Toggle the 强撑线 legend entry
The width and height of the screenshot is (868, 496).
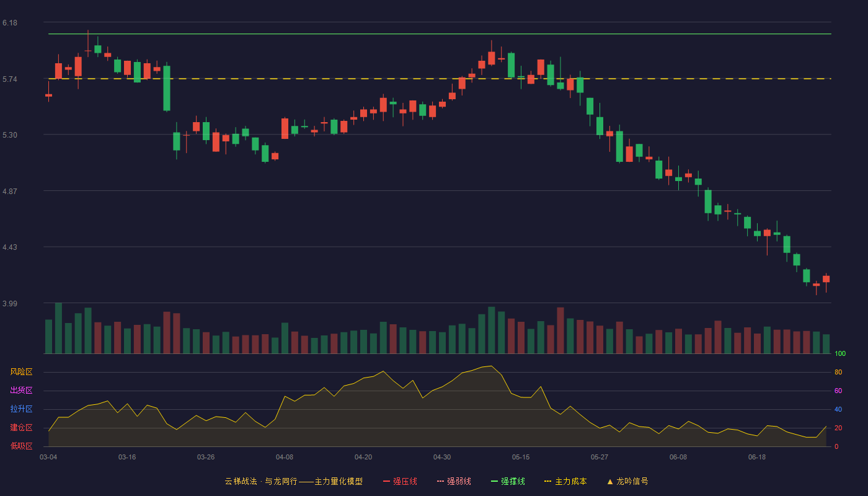tap(508, 481)
